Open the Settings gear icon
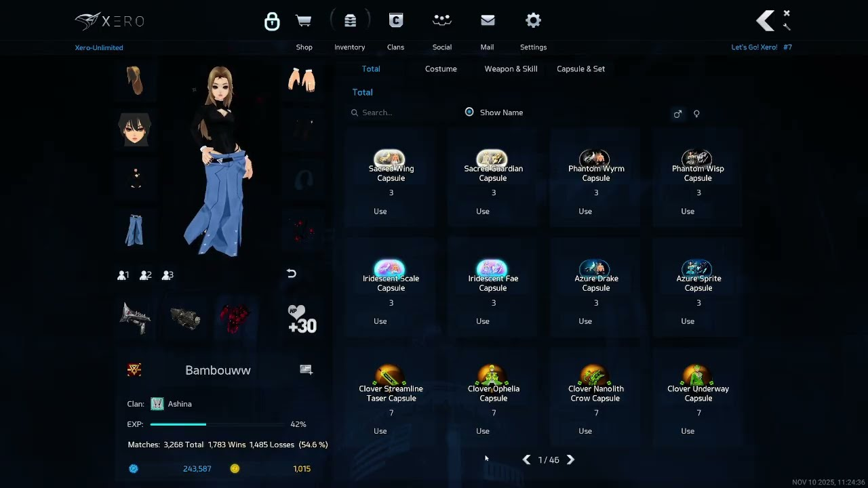The width and height of the screenshot is (868, 488). point(534,21)
